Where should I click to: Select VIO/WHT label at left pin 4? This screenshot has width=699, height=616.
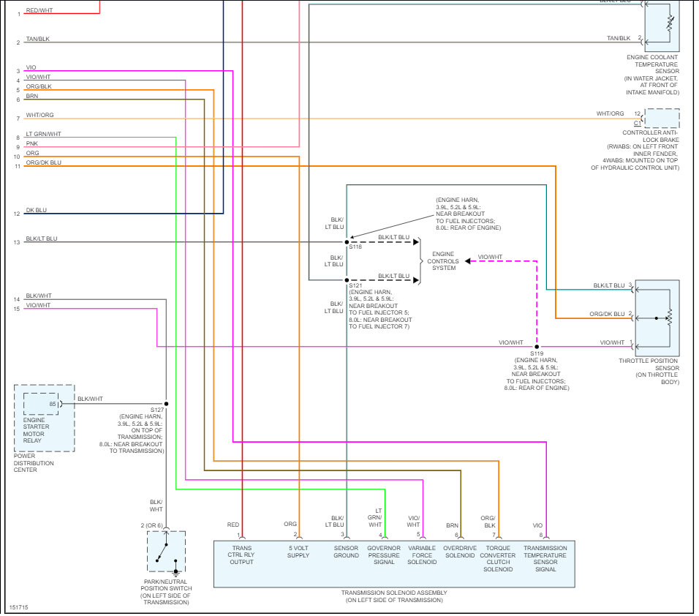click(x=38, y=77)
